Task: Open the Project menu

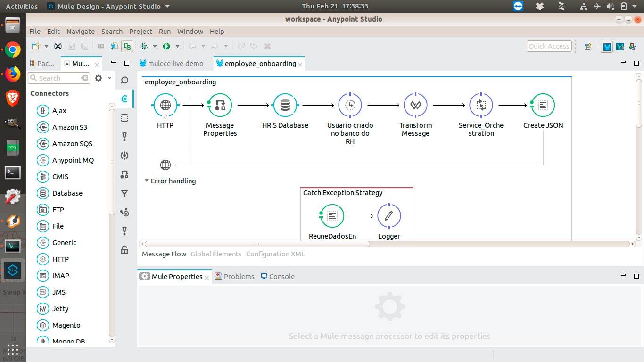Action: click(x=140, y=32)
